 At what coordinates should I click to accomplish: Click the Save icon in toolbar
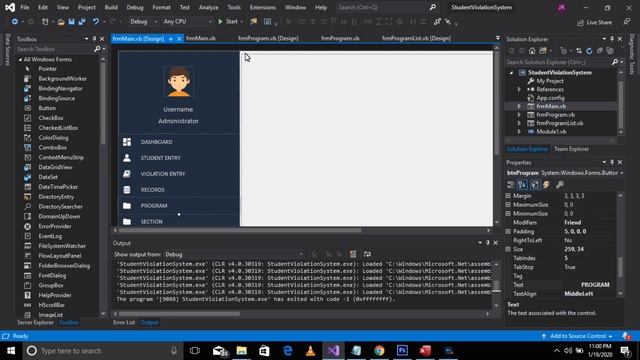71,22
